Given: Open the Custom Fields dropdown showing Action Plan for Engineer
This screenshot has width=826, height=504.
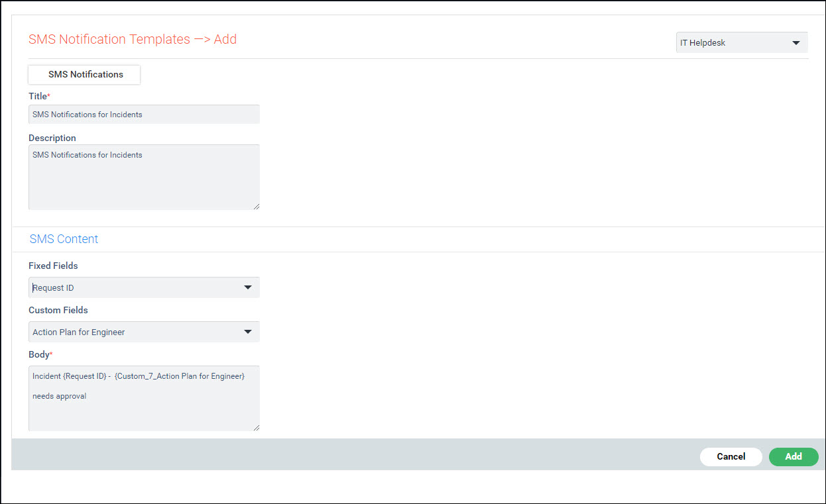Looking at the screenshot, I should click(144, 331).
